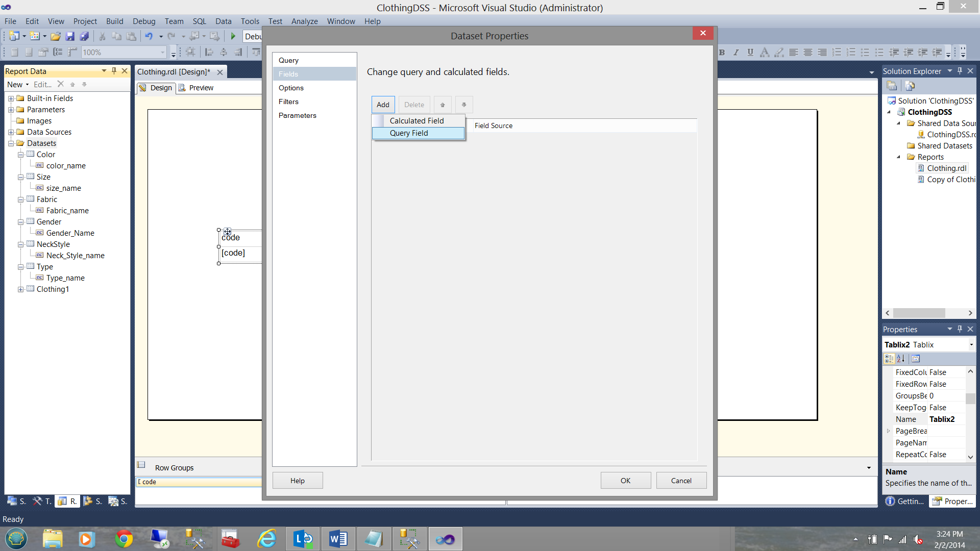
Task: Move field down with down-arrow button
Action: (x=464, y=105)
